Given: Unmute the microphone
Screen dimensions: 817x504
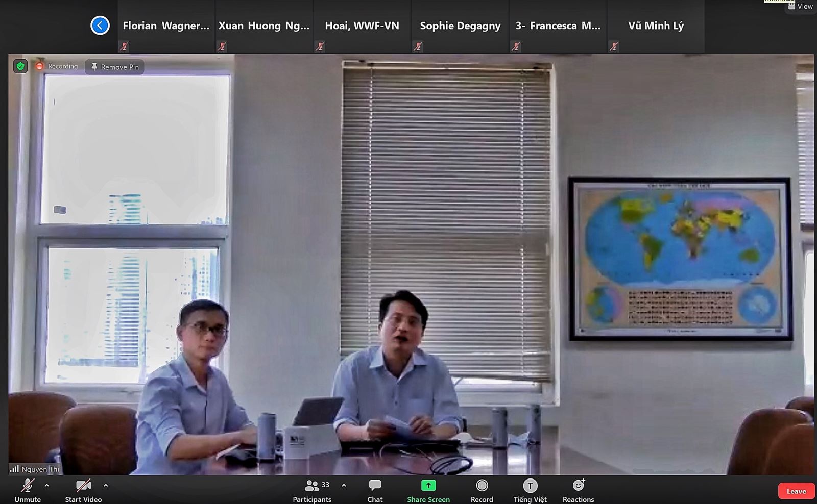Looking at the screenshot, I should 28,491.
